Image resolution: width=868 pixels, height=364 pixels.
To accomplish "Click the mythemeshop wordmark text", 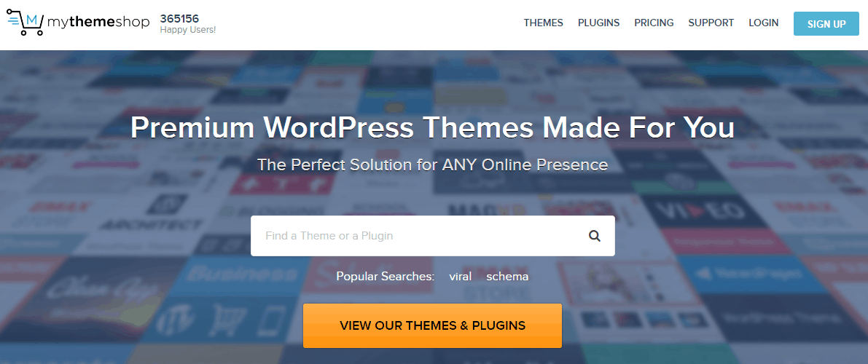I will [98, 22].
